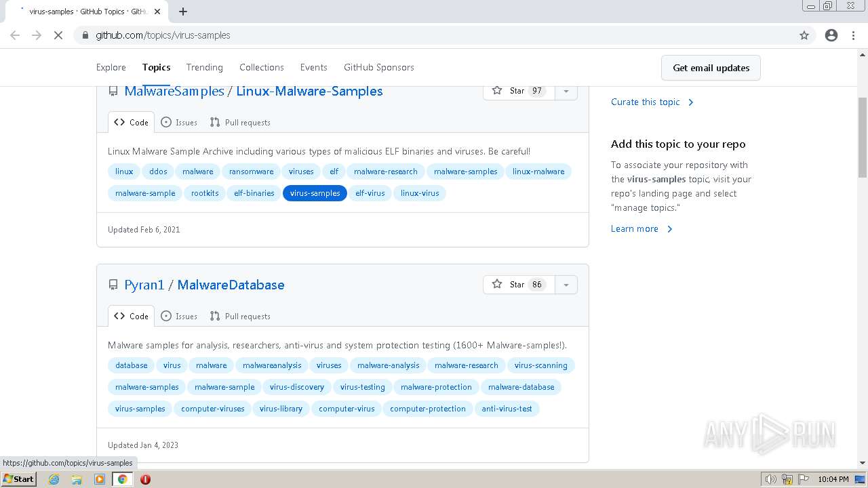868x488 pixels.
Task: Stop loading the page in Chrome
Action: 58,35
